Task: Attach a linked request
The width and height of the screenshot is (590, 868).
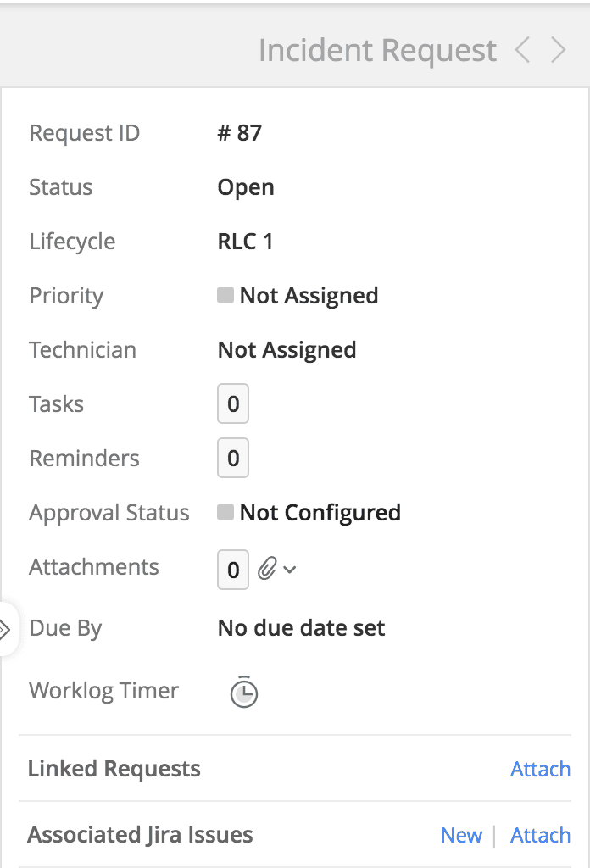Action: (540, 769)
